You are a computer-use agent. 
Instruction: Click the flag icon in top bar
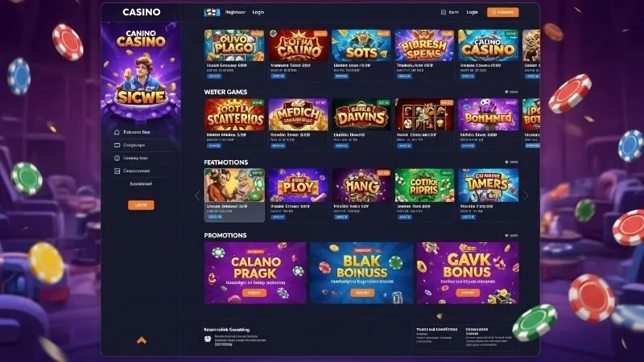[x=212, y=12]
